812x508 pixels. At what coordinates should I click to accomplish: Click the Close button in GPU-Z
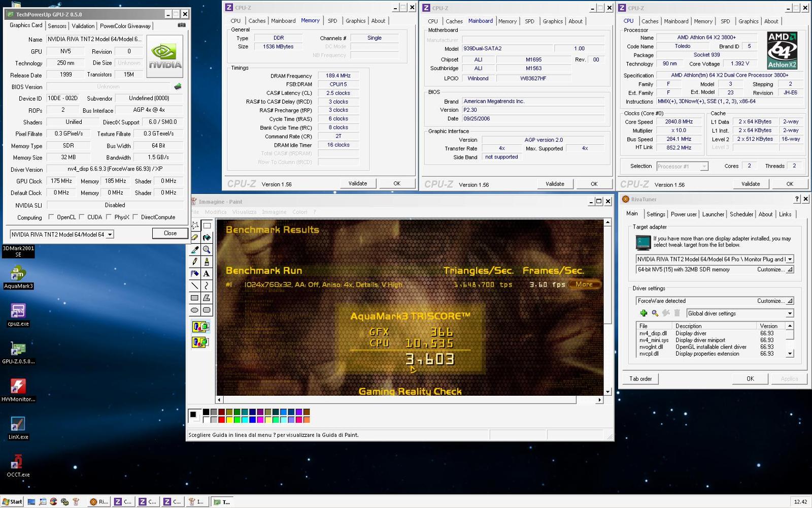[x=170, y=233]
